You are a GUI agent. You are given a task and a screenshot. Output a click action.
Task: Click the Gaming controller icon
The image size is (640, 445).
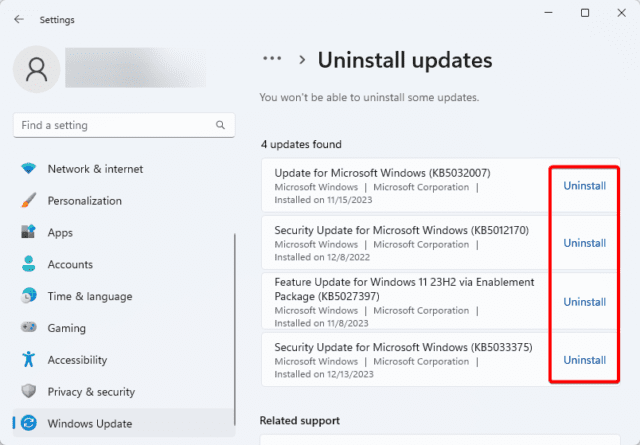[x=29, y=327]
